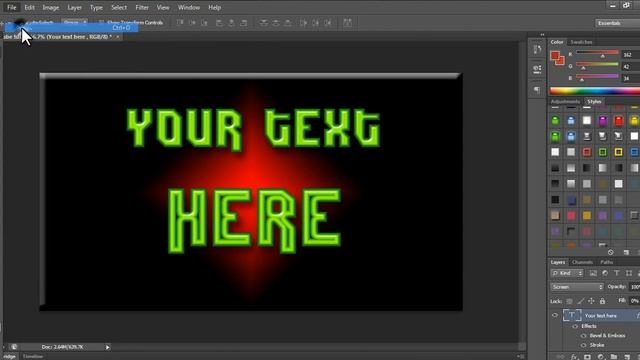Screen dimensions: 640x360
Task: Open the Window menu
Action: 189,7
